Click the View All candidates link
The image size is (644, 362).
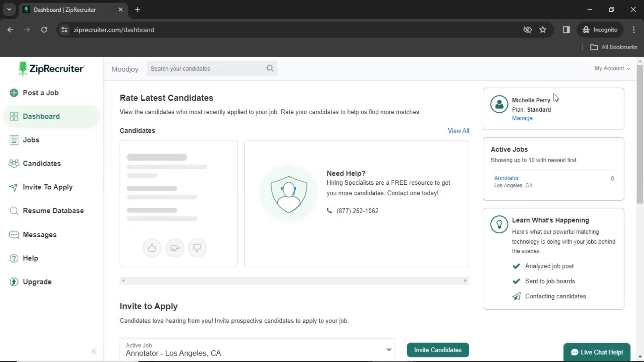458,130
